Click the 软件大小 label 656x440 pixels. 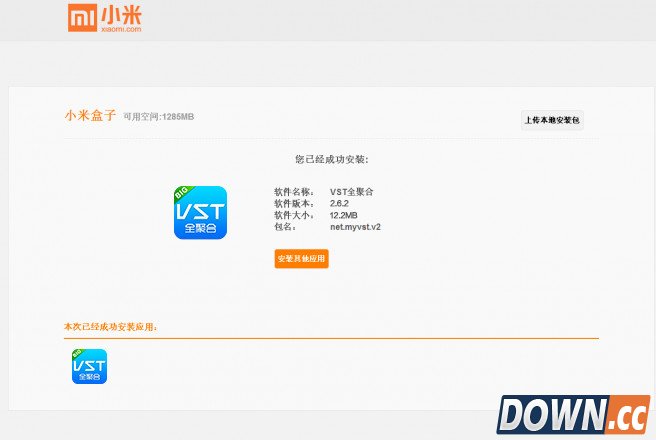[294, 215]
